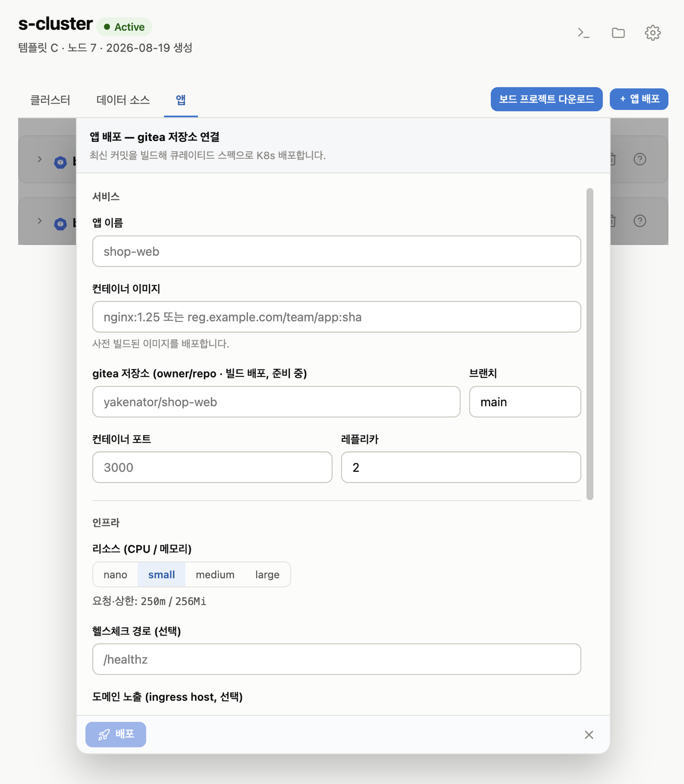Click the 배포 rocket button
684x784 pixels.
pos(116,735)
